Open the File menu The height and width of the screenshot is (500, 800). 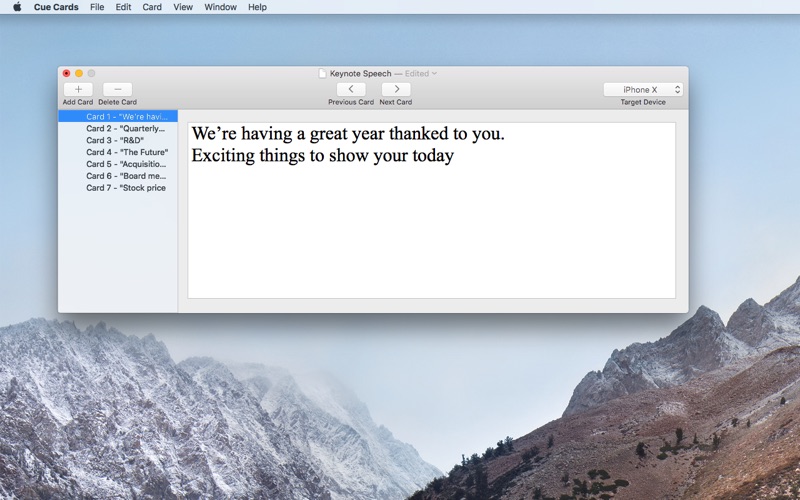tap(97, 7)
